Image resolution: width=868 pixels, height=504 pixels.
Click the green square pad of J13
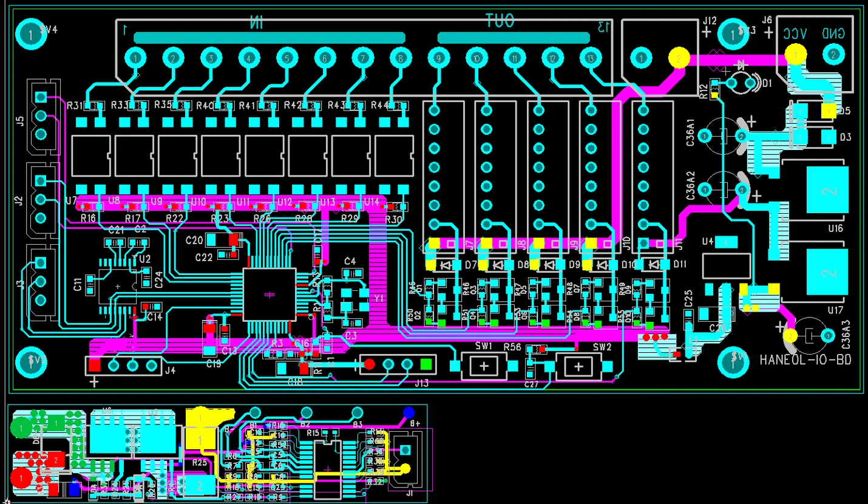pyautogui.click(x=426, y=364)
